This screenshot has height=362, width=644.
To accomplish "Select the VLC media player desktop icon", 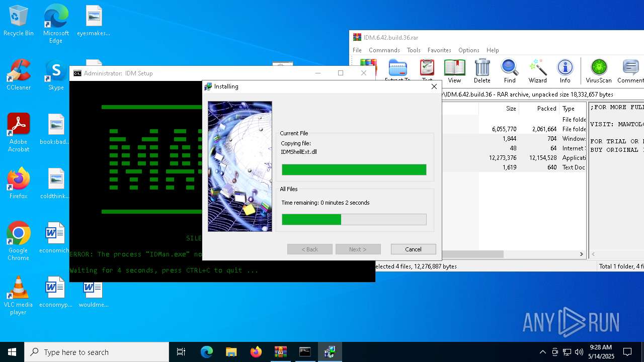I will (x=19, y=296).
